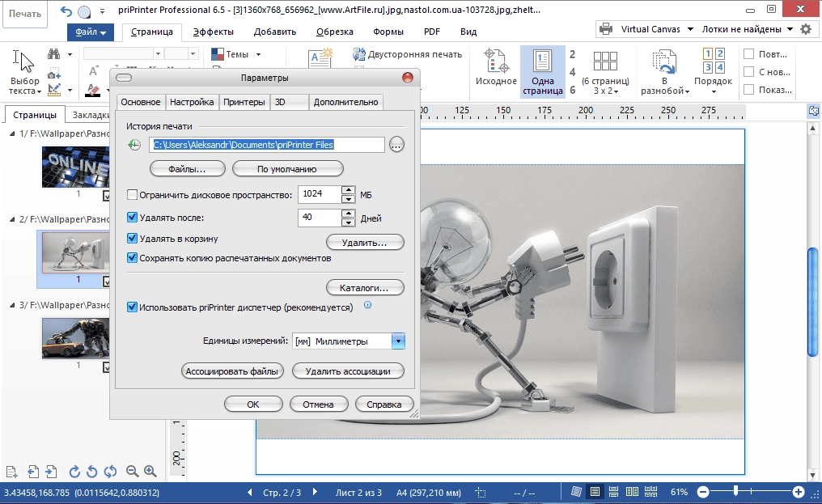Click the zoom slider handle in status bar

[x=736, y=491]
